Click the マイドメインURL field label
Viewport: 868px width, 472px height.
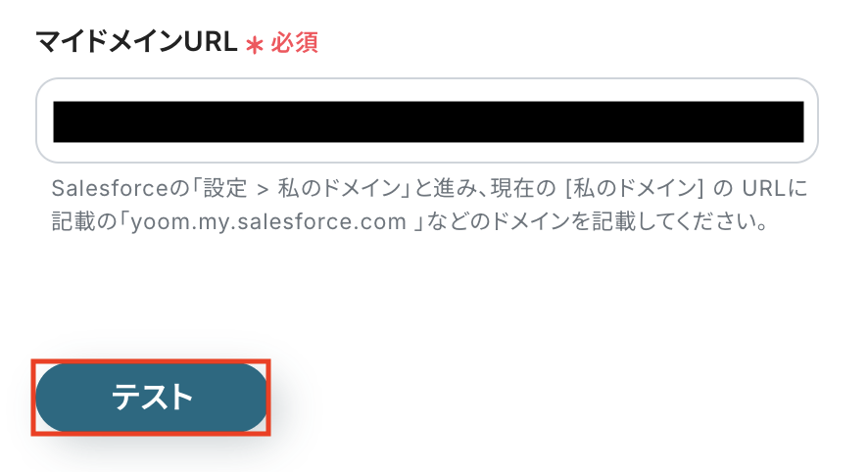point(136,41)
